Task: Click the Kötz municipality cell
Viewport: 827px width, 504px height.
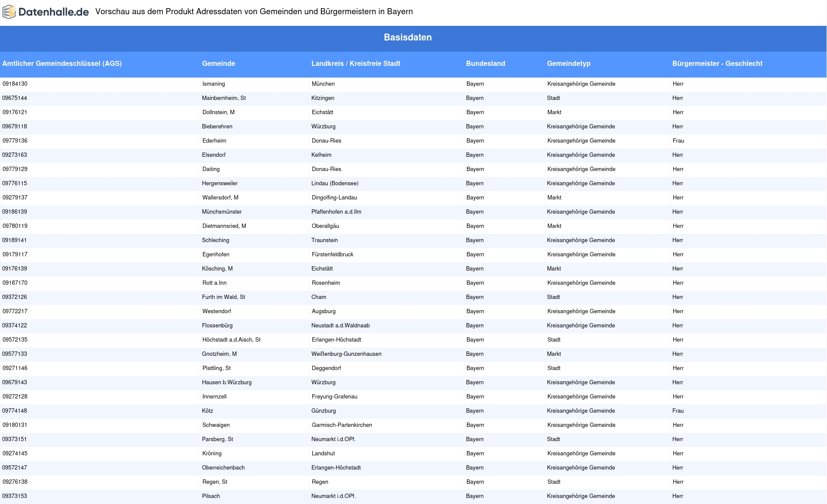Action: [x=208, y=411]
